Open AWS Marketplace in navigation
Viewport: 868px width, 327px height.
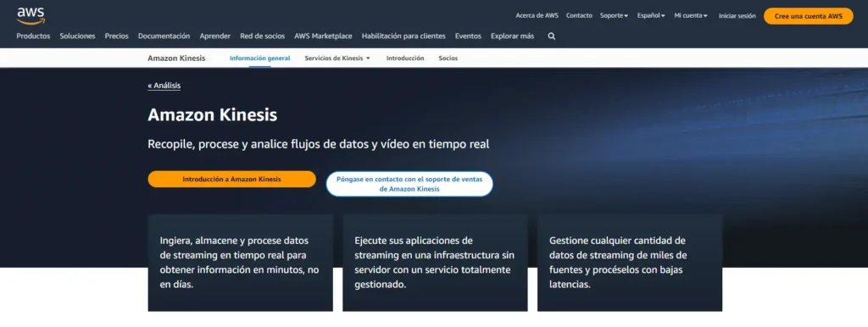(323, 36)
